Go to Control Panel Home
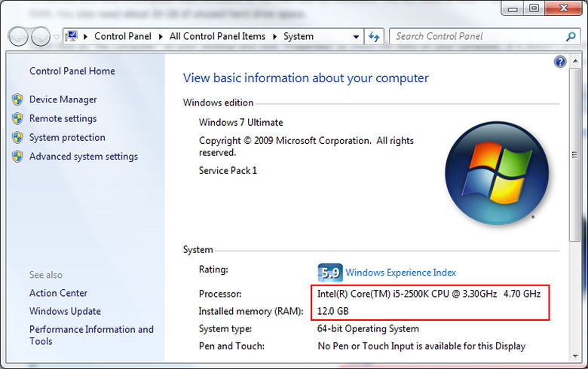 72,71
